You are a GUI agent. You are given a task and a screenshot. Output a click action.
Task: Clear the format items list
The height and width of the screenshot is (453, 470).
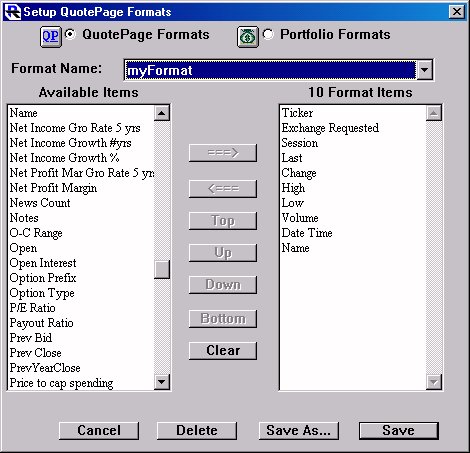coord(223,351)
